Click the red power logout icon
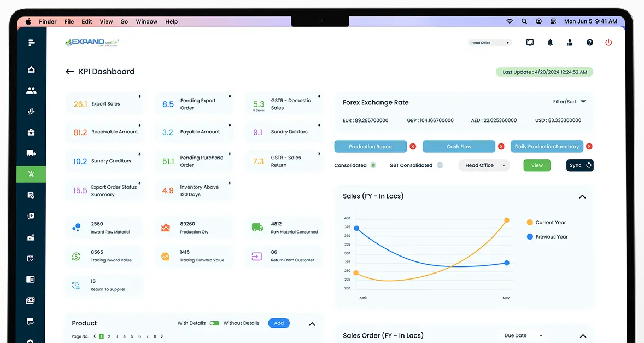Image resolution: width=644 pixels, height=343 pixels. pyautogui.click(x=608, y=43)
